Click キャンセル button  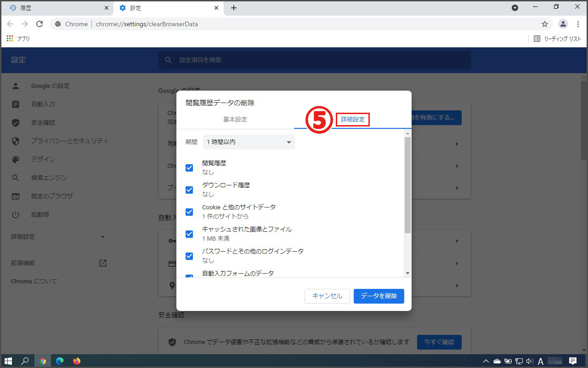click(327, 296)
